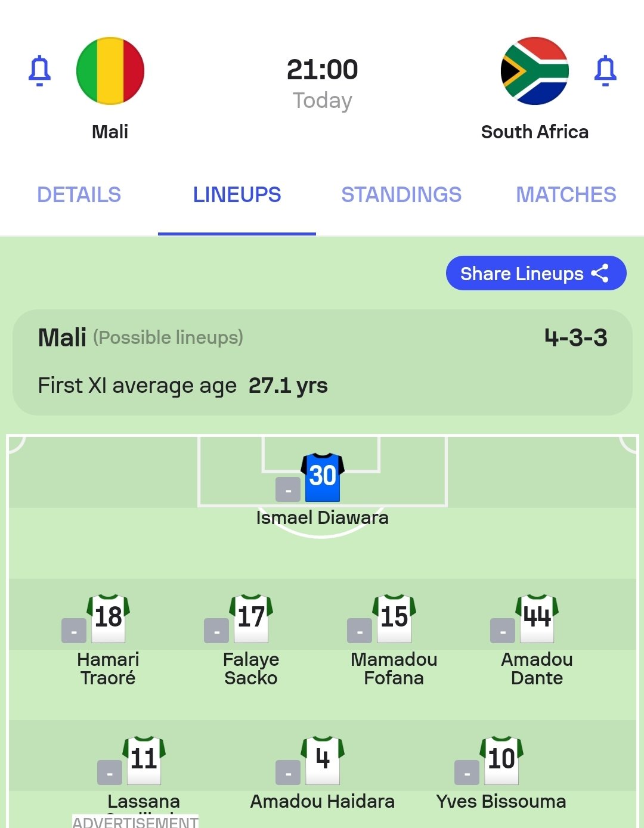Open Amadou Haidara's number 4 shirt
The width and height of the screenshot is (644, 828).
click(323, 760)
